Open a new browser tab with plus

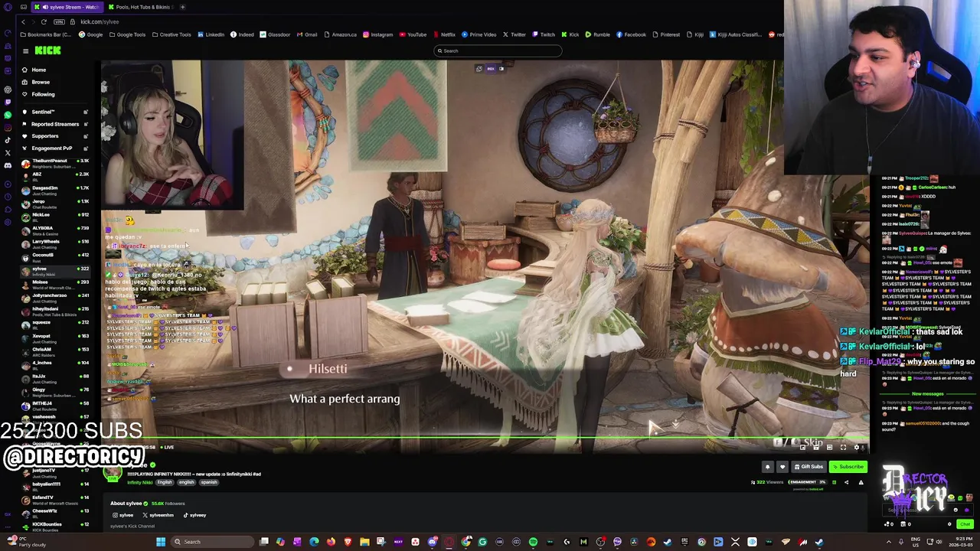(x=182, y=7)
